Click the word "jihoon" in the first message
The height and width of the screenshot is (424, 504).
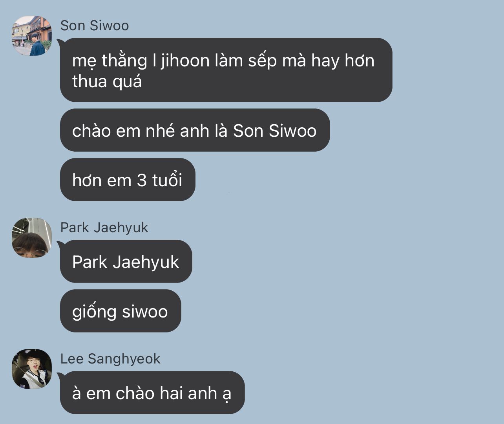[x=185, y=61]
